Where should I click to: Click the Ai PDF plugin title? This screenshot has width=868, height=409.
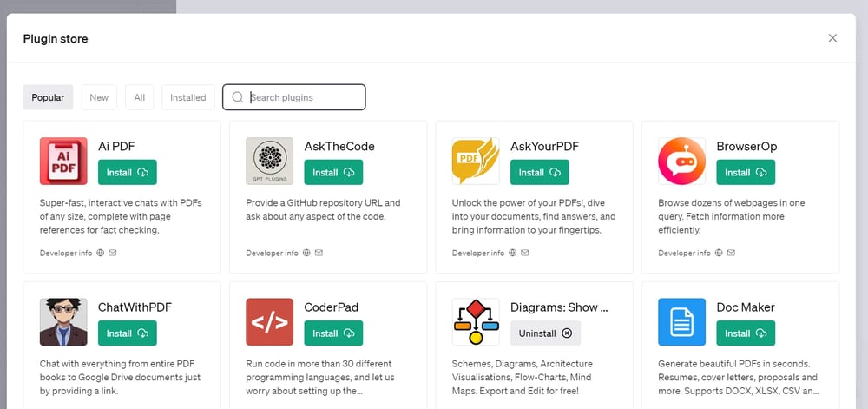(x=116, y=147)
